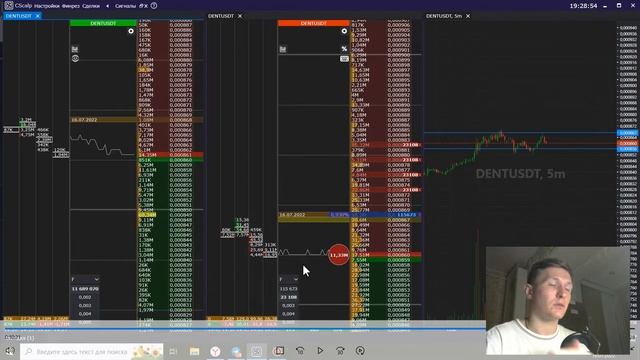640x360 pixels.
Task: Rewind video 10 seconds
Action: 300,351
